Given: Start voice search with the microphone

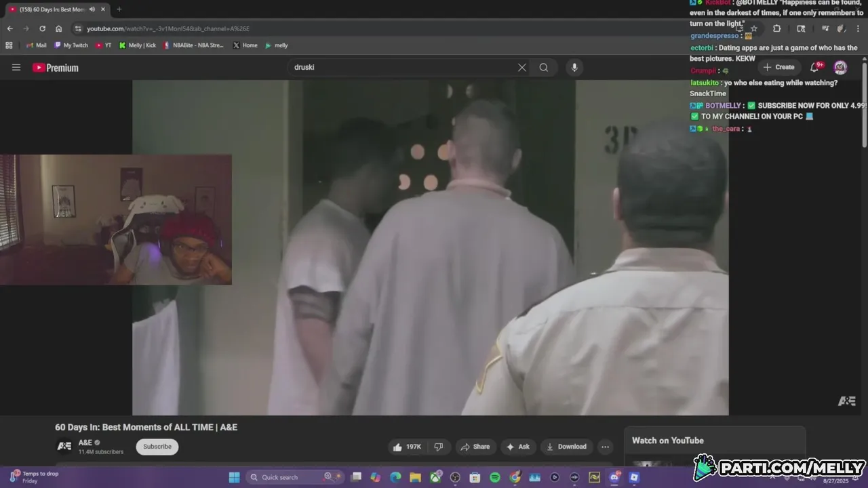Looking at the screenshot, I should (574, 67).
